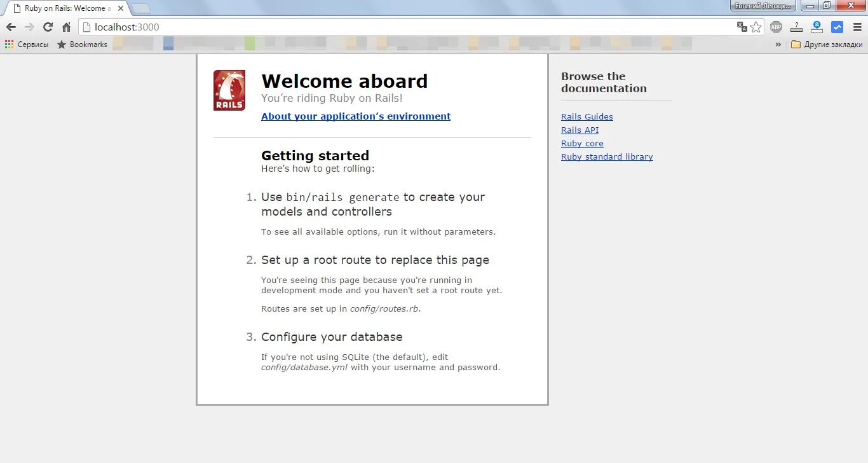Click 'To see all available options' line
Image resolution: width=868 pixels, height=463 pixels.
(378, 232)
